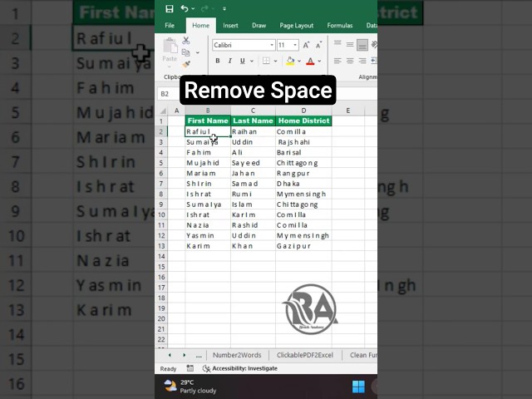Viewport: 532px width, 399px height.
Task: Switch to the Home ribbon tab
Action: click(201, 26)
